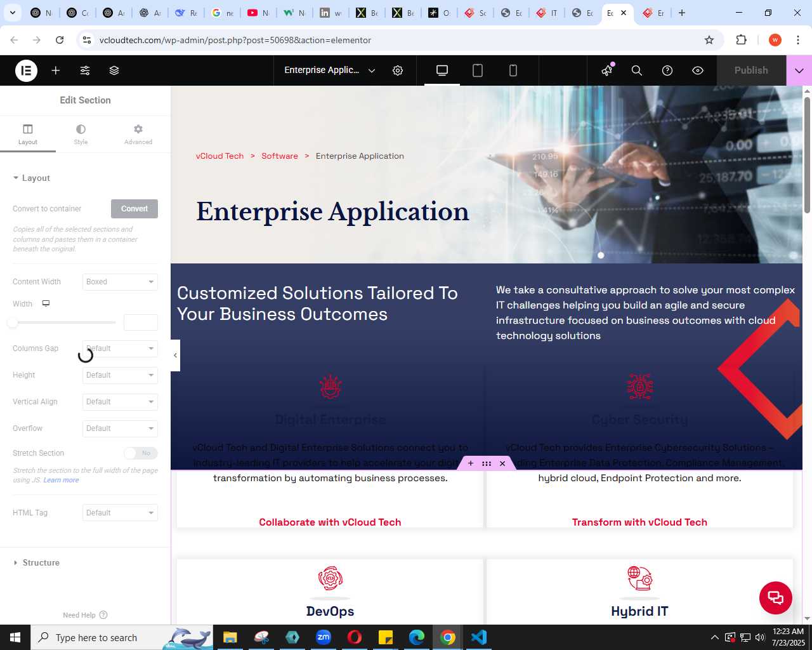
Task: Open page settings gear icon
Action: [398, 70]
